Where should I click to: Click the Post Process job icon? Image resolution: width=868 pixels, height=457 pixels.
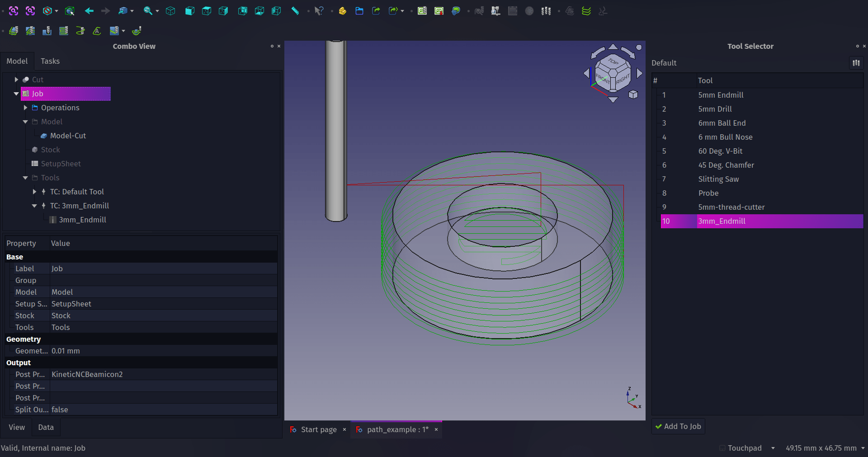coord(439,11)
